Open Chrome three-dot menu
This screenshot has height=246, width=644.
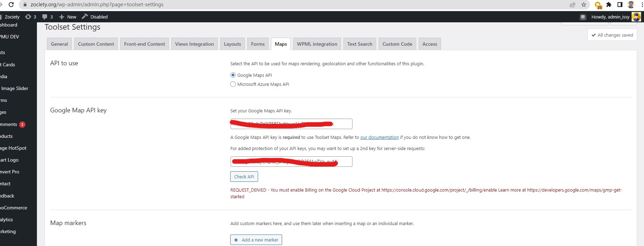642,5
